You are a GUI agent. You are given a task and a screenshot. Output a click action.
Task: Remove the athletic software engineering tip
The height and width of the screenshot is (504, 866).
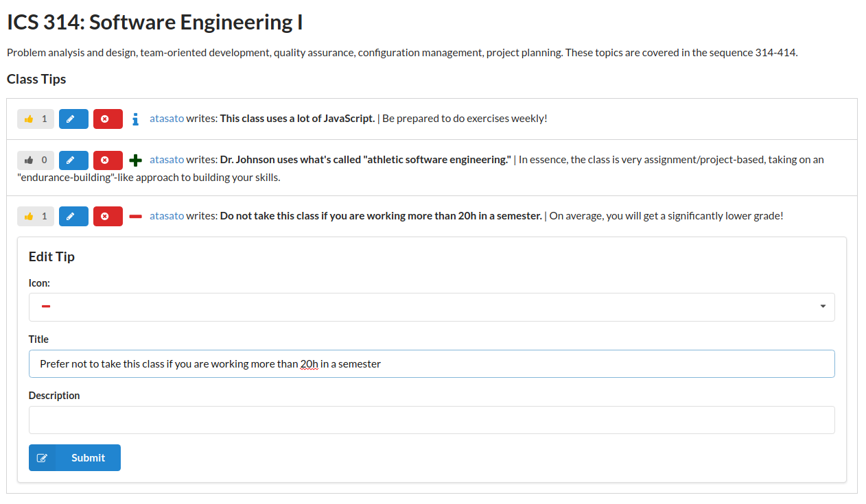[108, 160]
